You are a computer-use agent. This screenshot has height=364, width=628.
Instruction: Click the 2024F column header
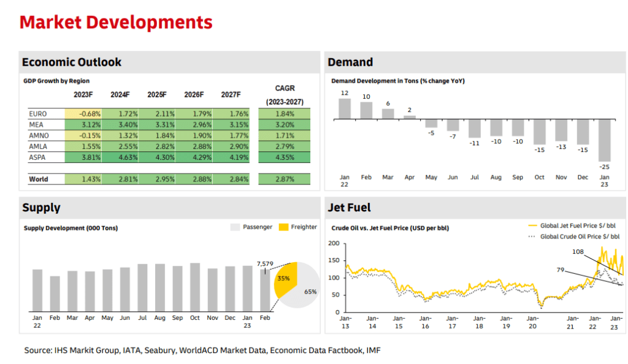(x=120, y=95)
